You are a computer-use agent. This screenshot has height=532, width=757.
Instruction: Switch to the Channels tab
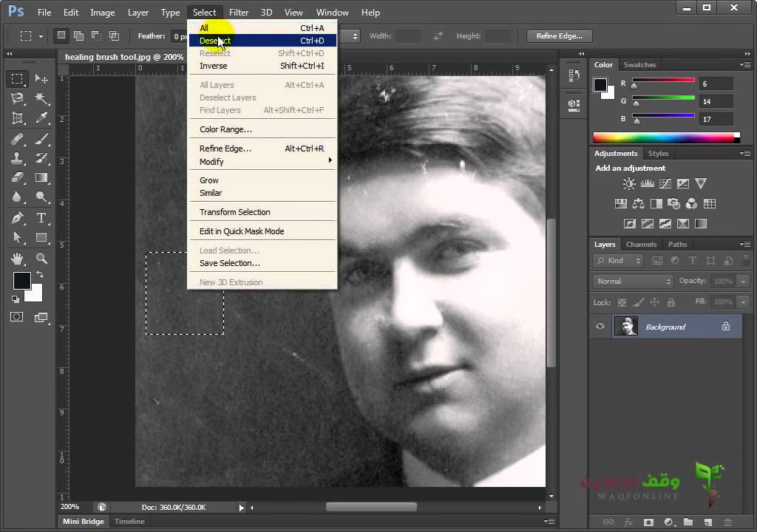point(641,245)
